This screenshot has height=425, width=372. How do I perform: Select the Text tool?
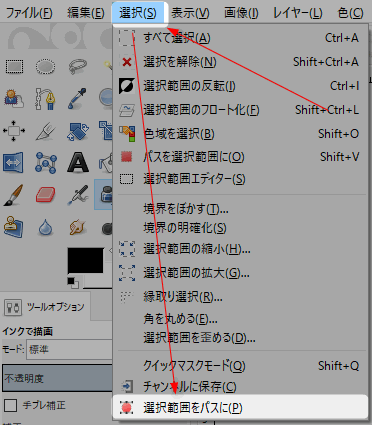click(x=78, y=163)
